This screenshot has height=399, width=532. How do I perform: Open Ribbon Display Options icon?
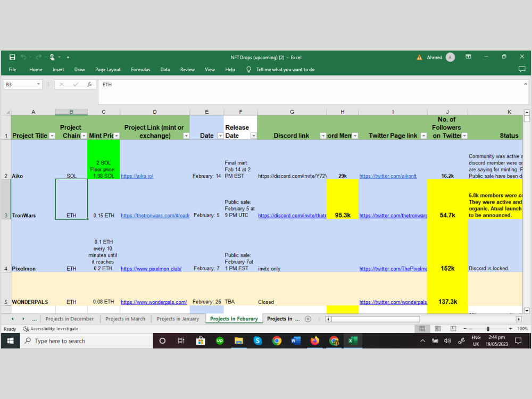[468, 57]
